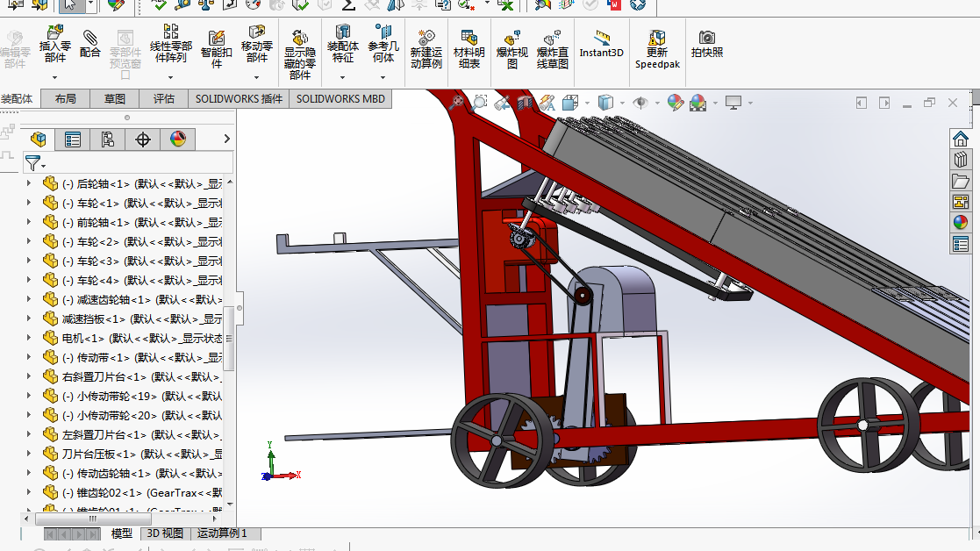
Task: Click the Exploded View (爆炸视图) icon
Action: [511, 48]
